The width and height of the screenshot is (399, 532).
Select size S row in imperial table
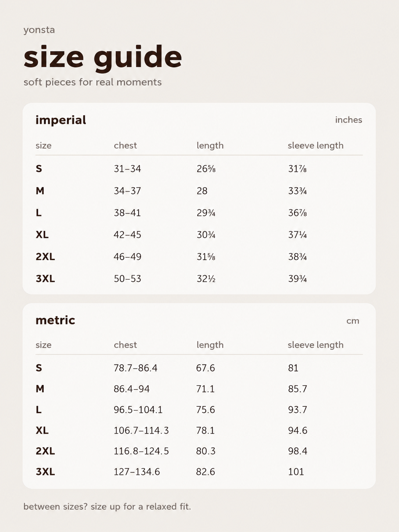[x=199, y=169]
